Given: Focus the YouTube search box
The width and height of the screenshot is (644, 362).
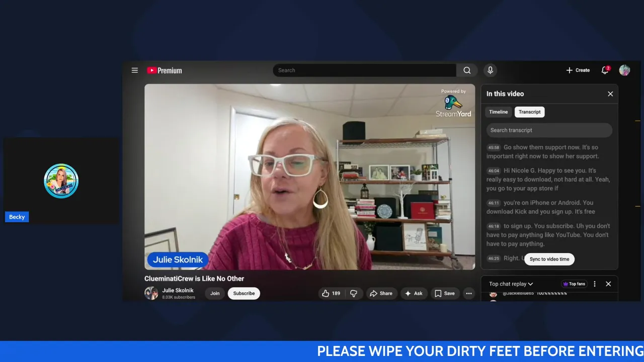Looking at the screenshot, I should click(365, 70).
